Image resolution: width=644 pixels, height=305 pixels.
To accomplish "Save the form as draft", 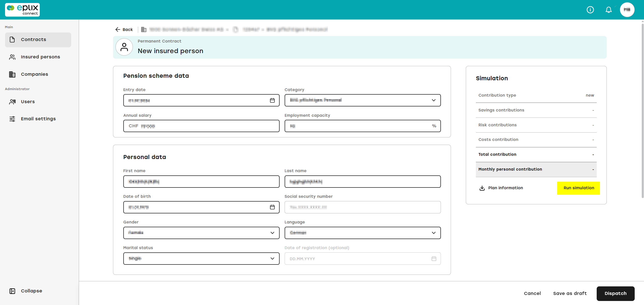I will point(570,293).
